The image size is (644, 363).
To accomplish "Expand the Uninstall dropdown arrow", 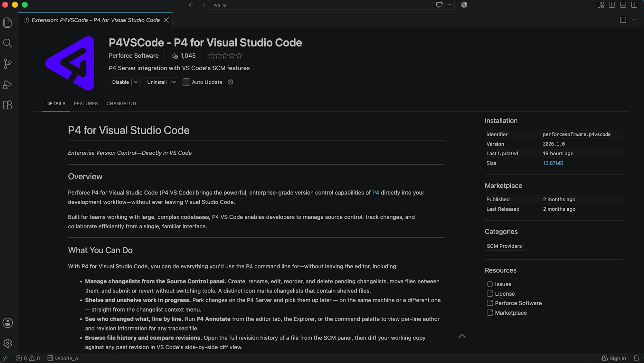I will coord(174,82).
